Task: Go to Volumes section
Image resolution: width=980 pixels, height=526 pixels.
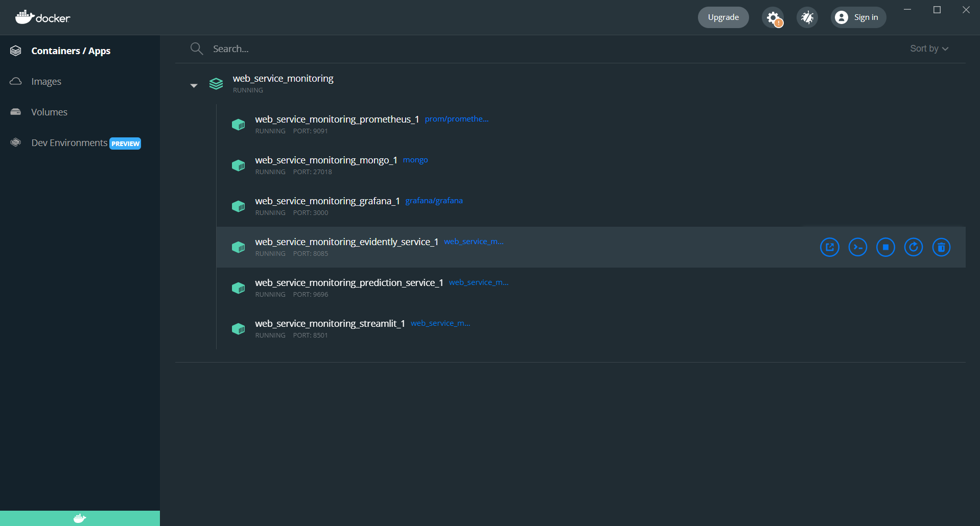Action: (49, 112)
